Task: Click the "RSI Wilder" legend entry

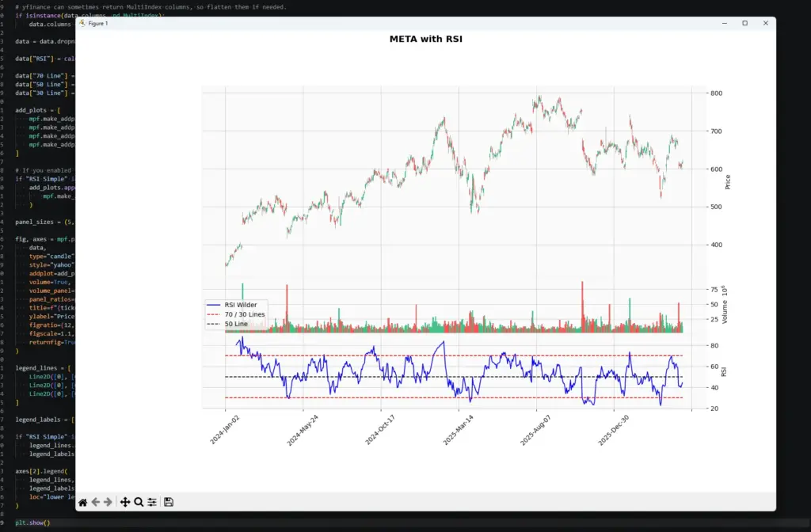Action: [241, 305]
